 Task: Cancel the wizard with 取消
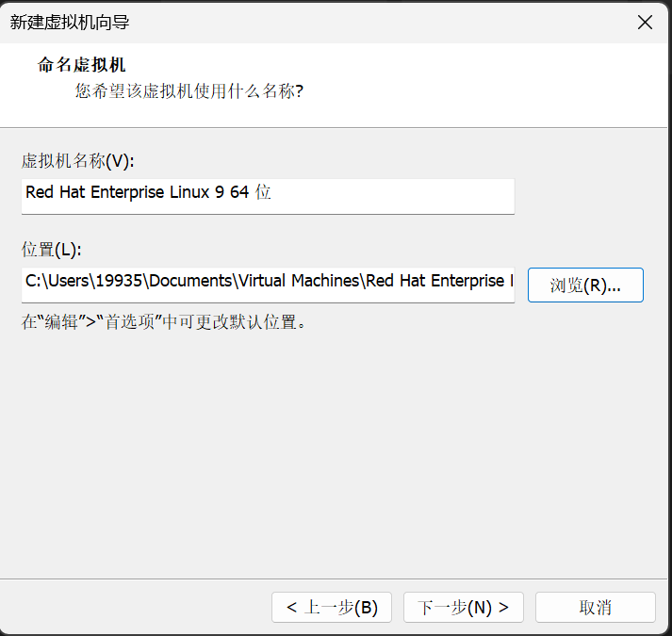click(x=596, y=608)
